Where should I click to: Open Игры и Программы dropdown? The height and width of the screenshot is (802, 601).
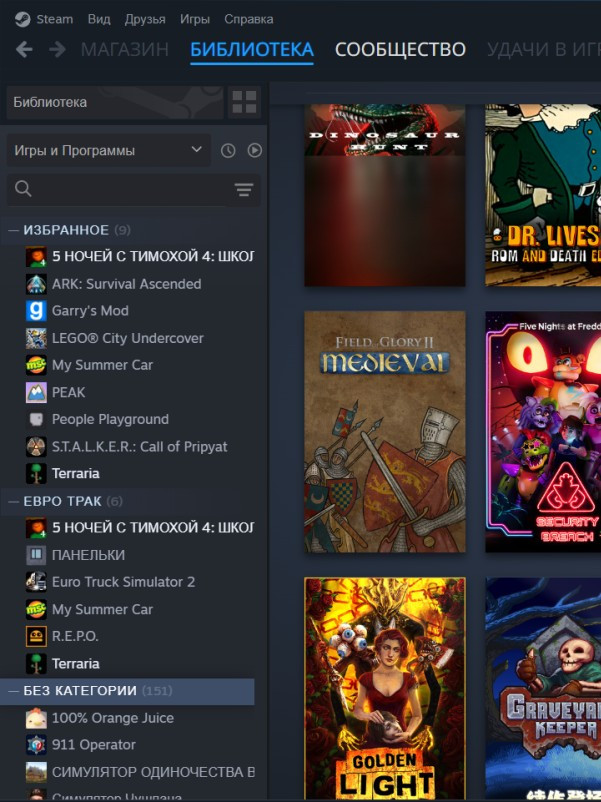pyautogui.click(x=108, y=150)
